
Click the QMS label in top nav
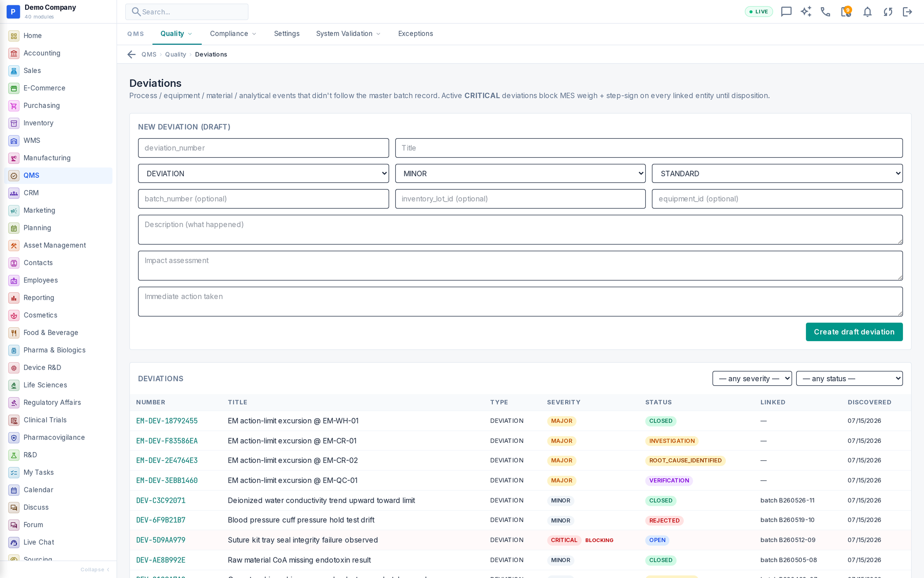[136, 34]
